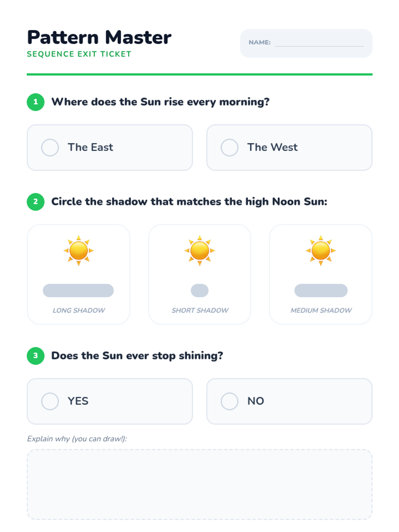Click the Sequence Exit Ticket subtitle
Screen dimensions: 399x532
(x=79, y=54)
